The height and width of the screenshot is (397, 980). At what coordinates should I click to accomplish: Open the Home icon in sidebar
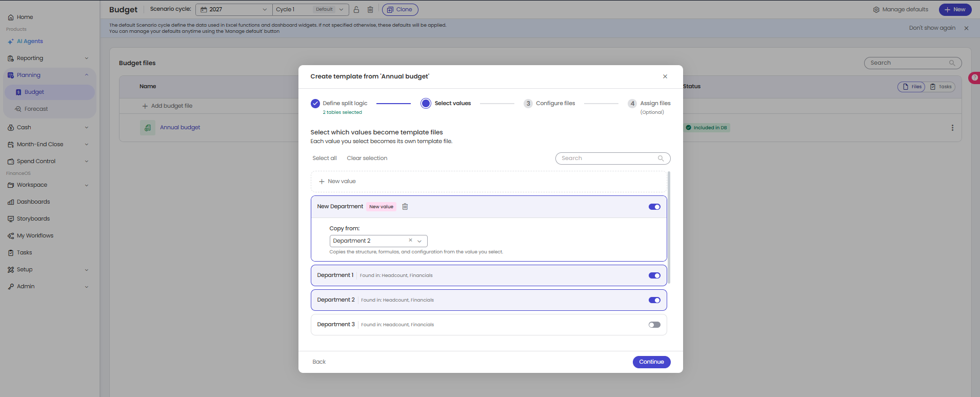[x=11, y=17]
